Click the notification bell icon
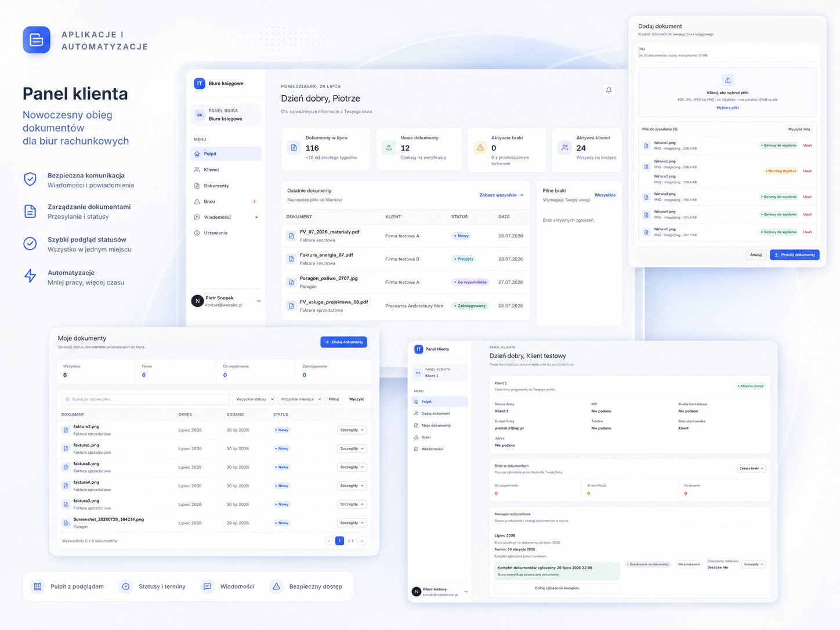The height and width of the screenshot is (630, 840). 609,90
